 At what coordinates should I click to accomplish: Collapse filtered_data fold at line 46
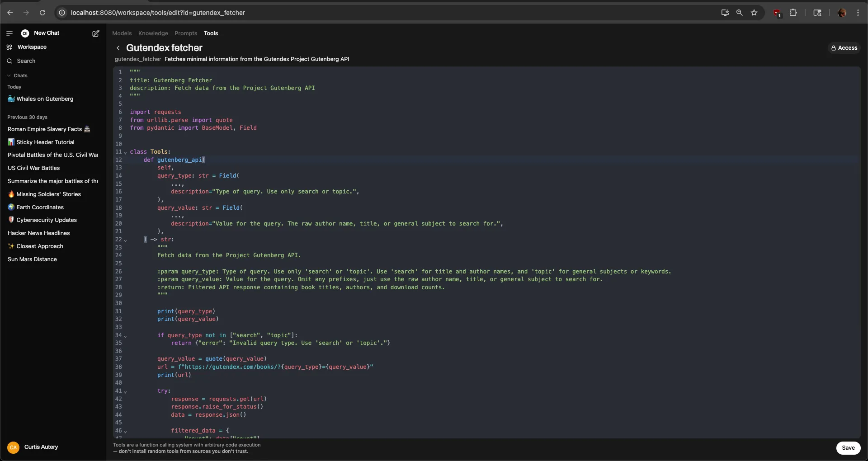point(125,431)
